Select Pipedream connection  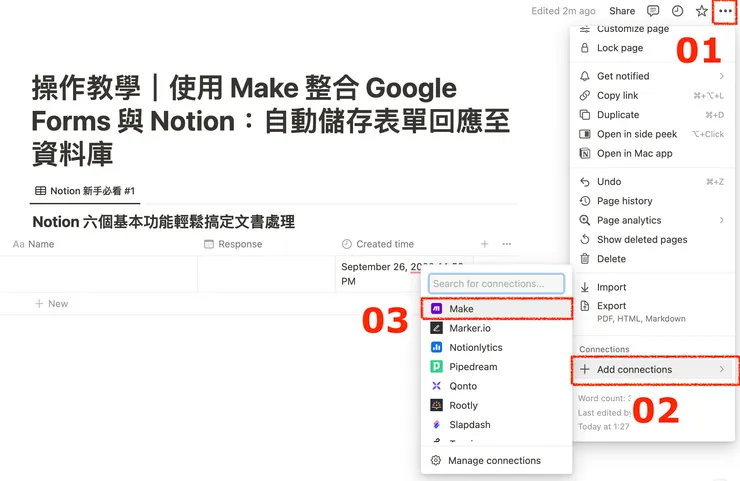coord(496,367)
